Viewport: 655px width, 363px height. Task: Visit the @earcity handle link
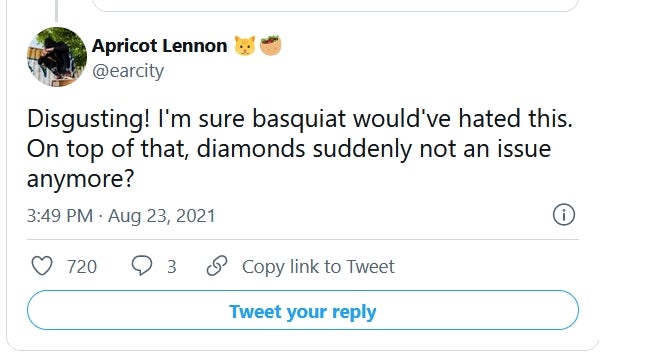click(x=128, y=71)
